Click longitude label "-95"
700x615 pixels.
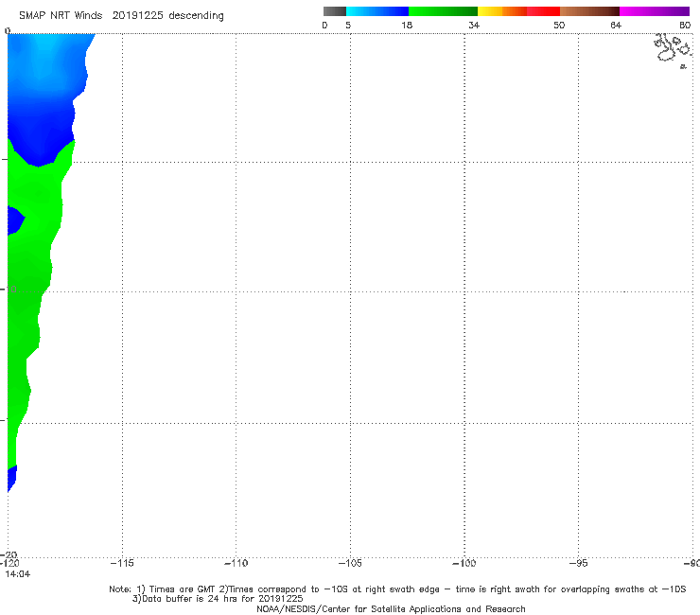click(578, 563)
